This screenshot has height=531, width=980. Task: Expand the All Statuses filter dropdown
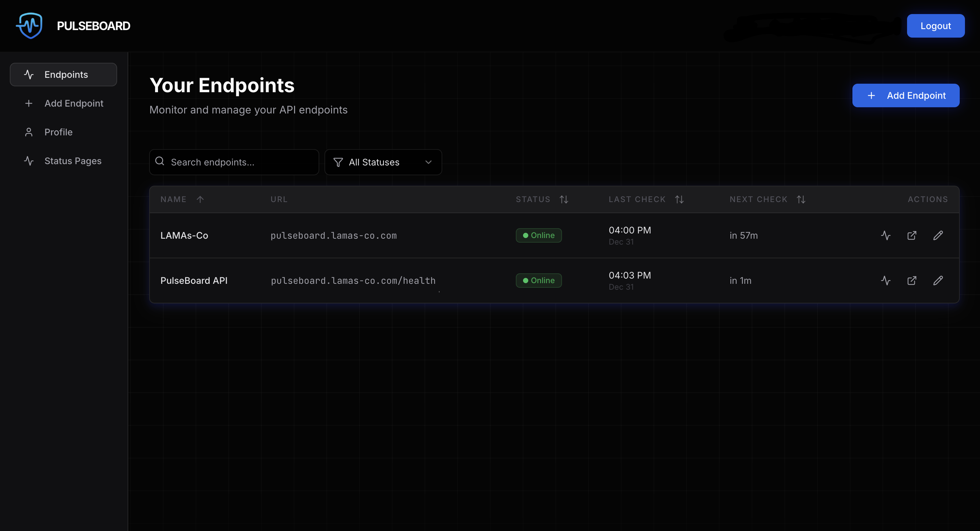pos(383,162)
